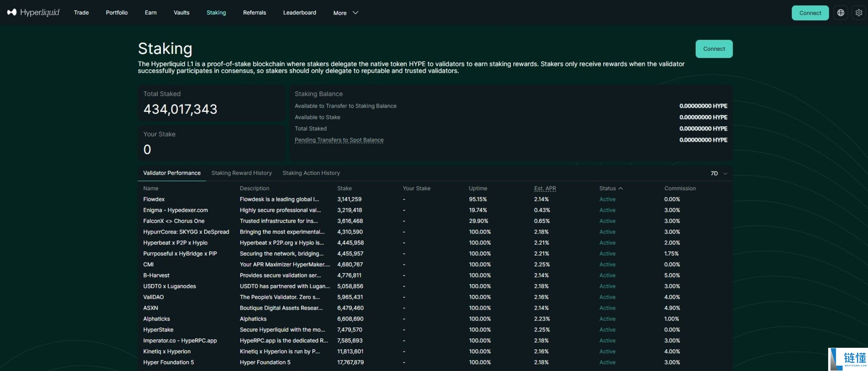This screenshot has height=371, width=868.
Task: Sort by the Commission column header
Action: pos(680,188)
